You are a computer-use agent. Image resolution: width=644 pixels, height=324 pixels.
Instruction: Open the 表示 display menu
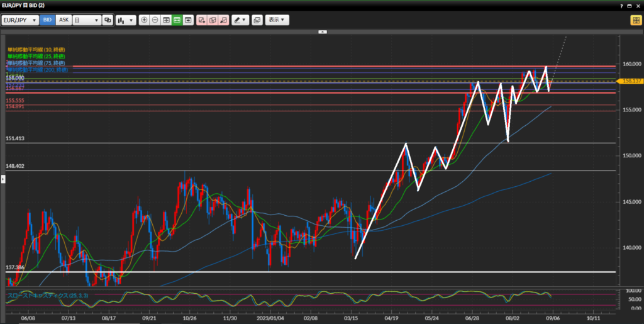tap(277, 20)
